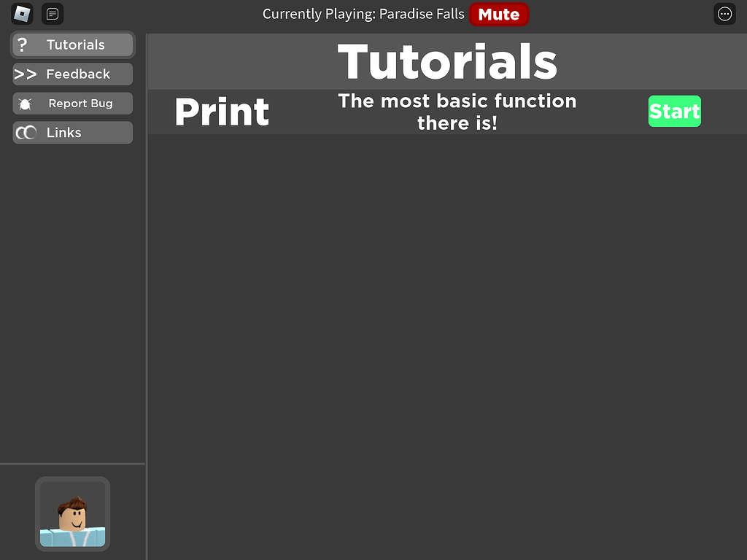This screenshot has height=560, width=747.
Task: Open the Roblox main menu
Action: [x=21, y=14]
